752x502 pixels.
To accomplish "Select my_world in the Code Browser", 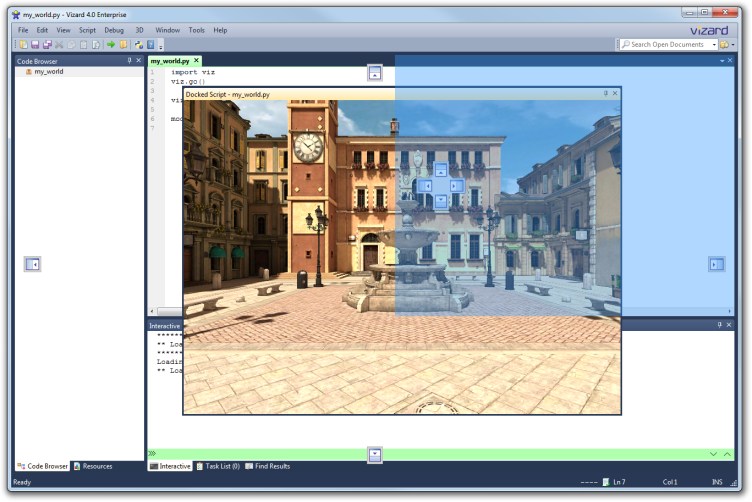I will [48, 72].
